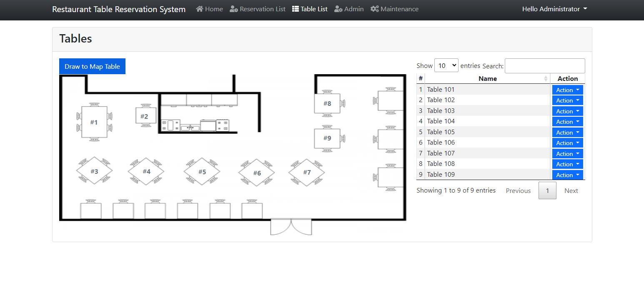This screenshot has width=644, height=298.
Task: Click the Reservation List people icon
Action: [233, 9]
